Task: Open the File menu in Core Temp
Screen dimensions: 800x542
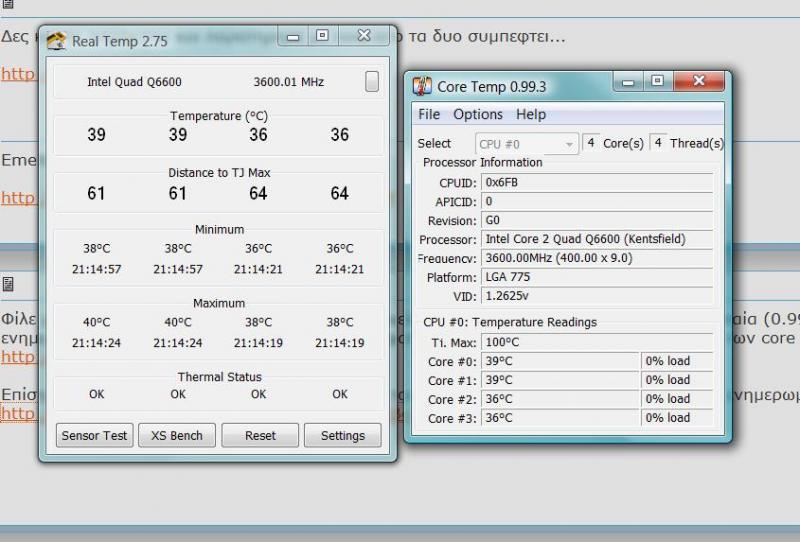Action: (x=429, y=114)
